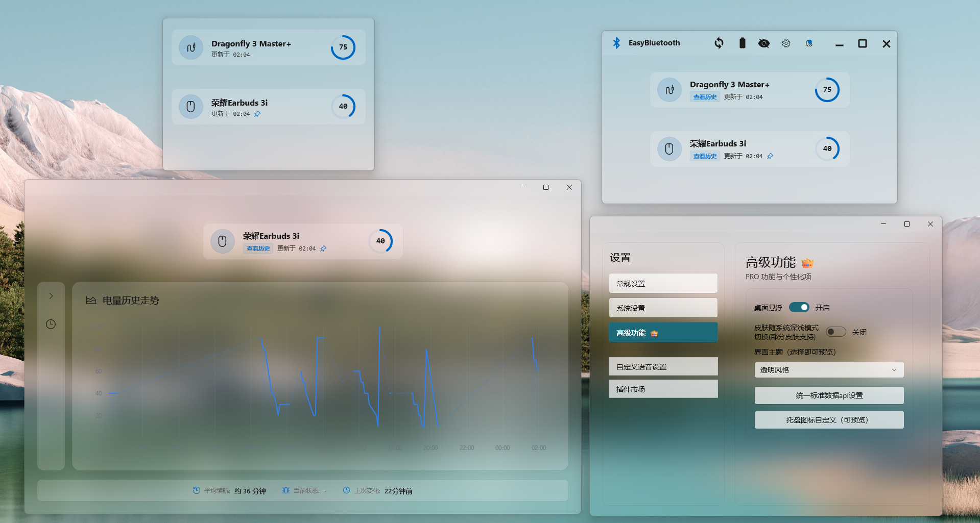
Task: Turn off the 桌面悬浮 toggle switch
Action: tap(799, 307)
